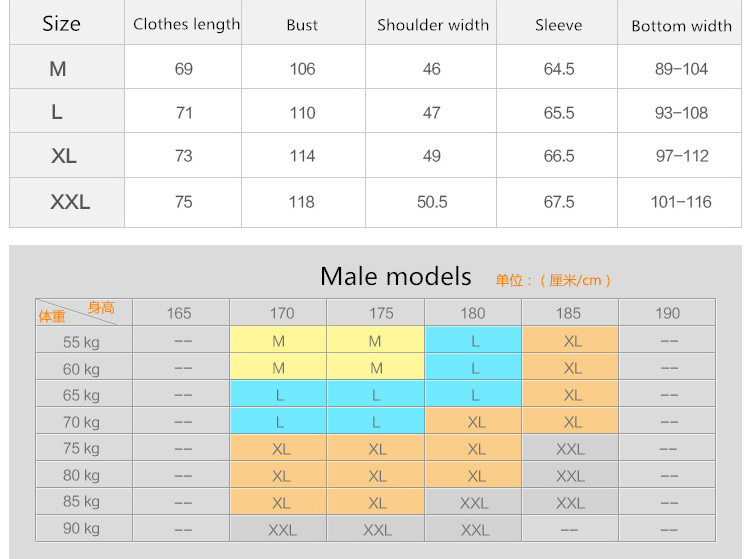Select blue L cell at 70 kg, 175
Image resolution: width=750 pixels, height=559 pixels.
point(375,421)
